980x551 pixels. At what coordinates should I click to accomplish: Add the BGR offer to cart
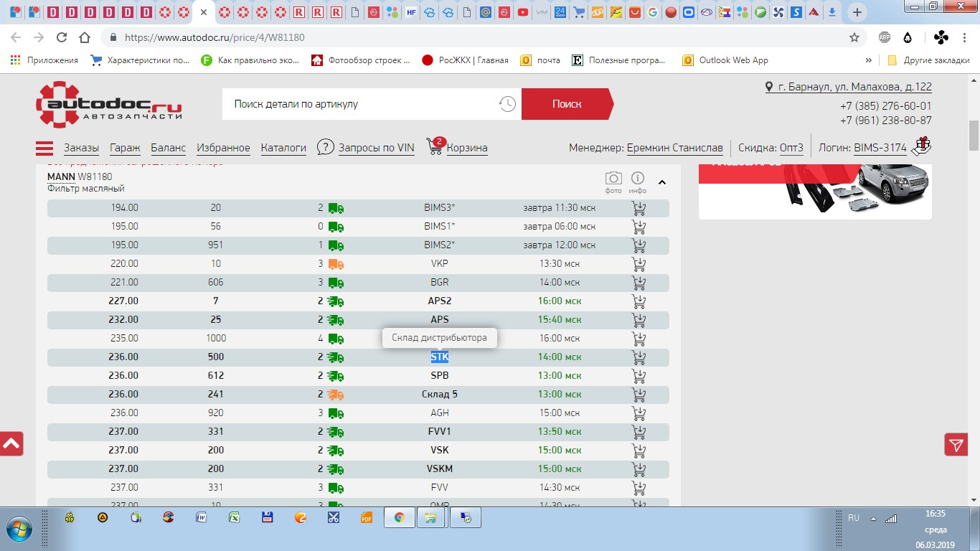[639, 283]
